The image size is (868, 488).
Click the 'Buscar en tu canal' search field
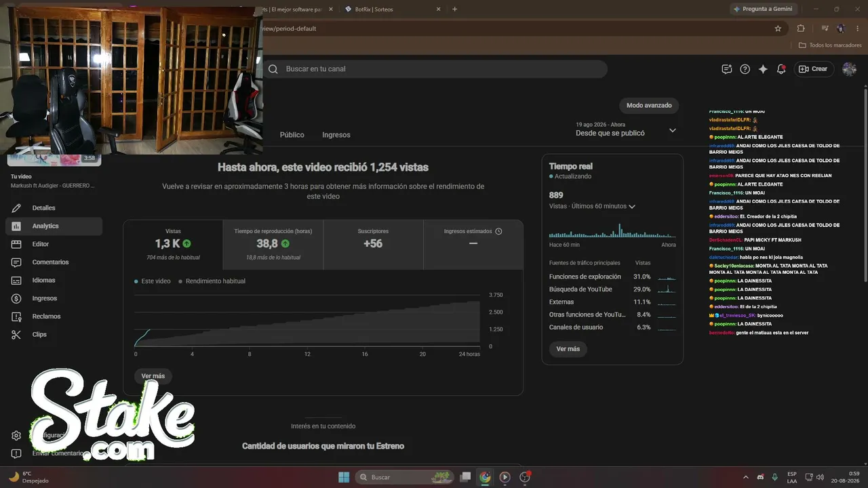click(x=434, y=69)
